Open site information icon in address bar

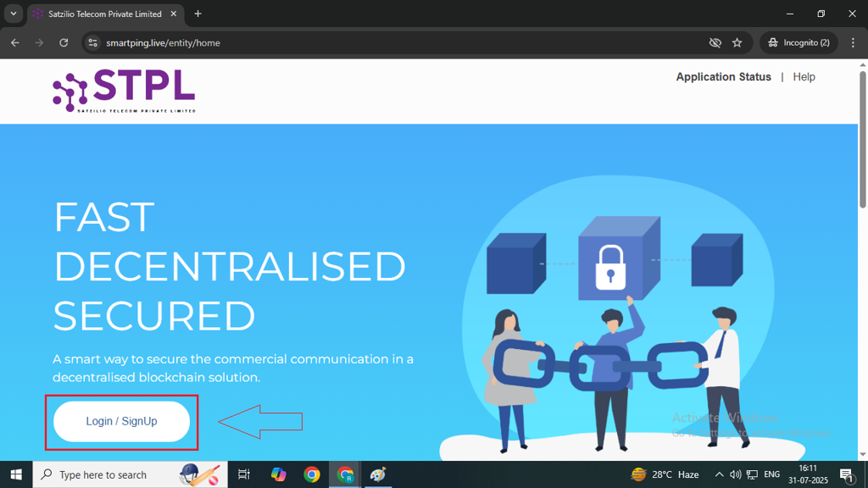coord(92,42)
